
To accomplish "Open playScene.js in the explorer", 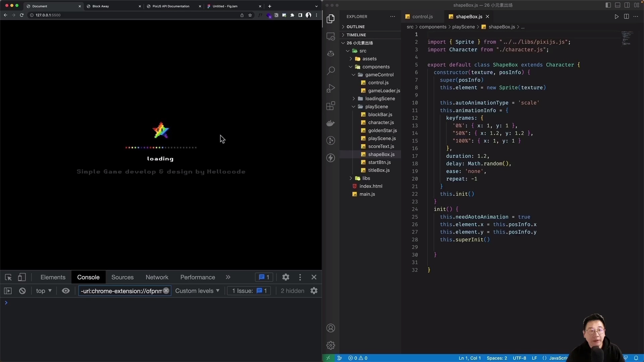I will (382, 138).
